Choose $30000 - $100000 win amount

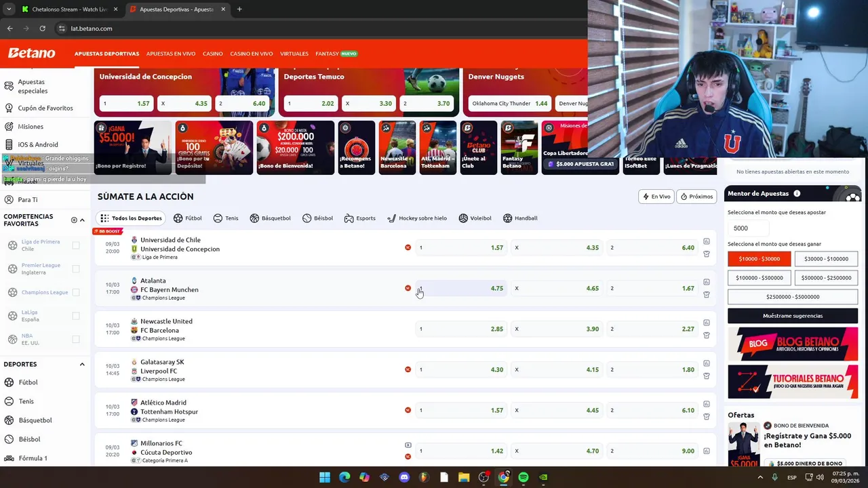pos(826,259)
